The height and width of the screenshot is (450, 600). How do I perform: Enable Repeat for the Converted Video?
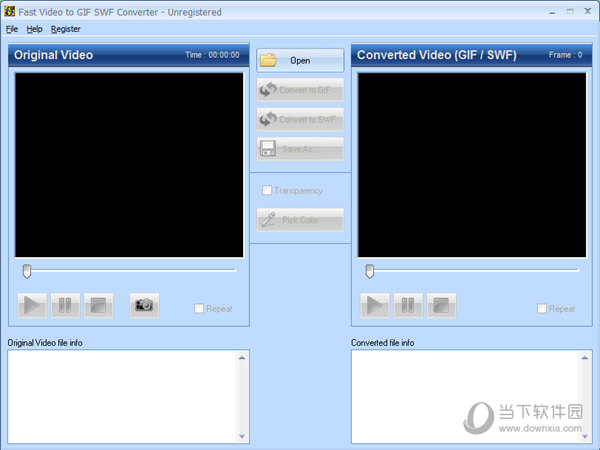click(542, 308)
